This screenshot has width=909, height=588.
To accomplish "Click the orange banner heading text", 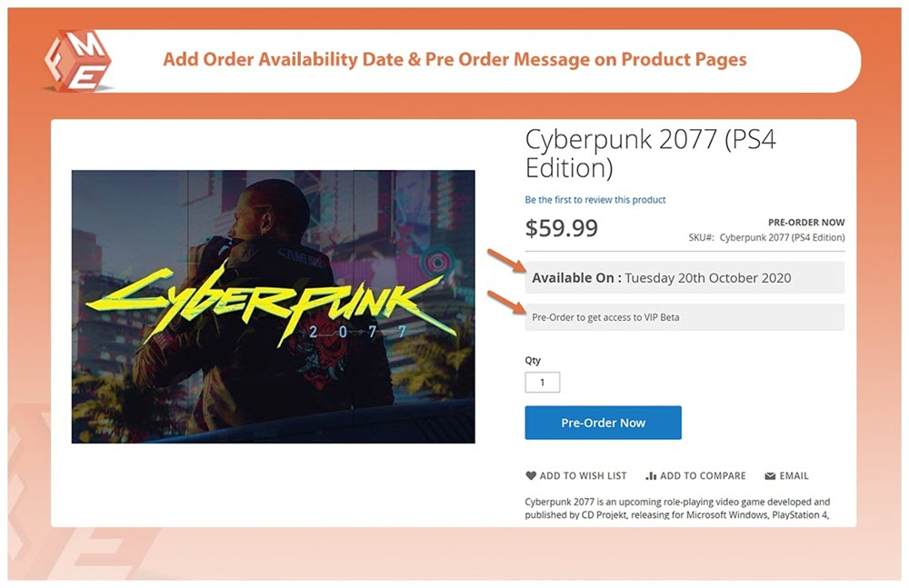I will click(x=454, y=60).
